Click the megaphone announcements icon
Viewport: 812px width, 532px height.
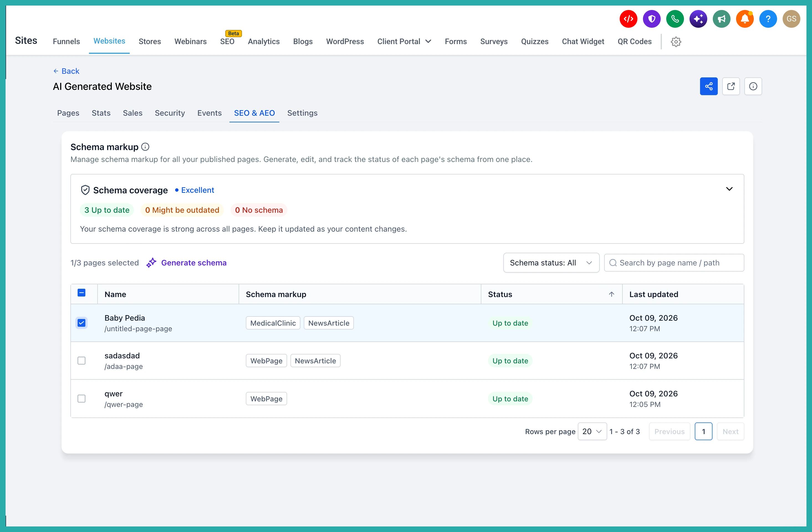(721, 19)
